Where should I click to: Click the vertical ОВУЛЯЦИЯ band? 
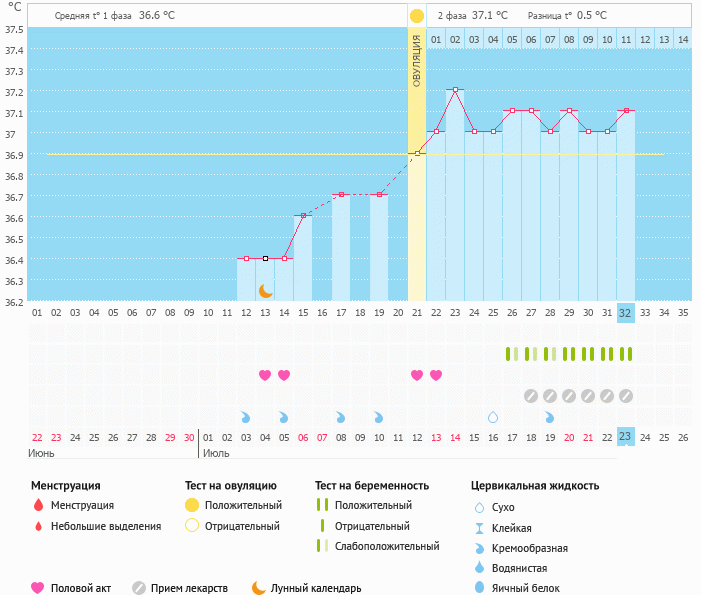point(417,160)
